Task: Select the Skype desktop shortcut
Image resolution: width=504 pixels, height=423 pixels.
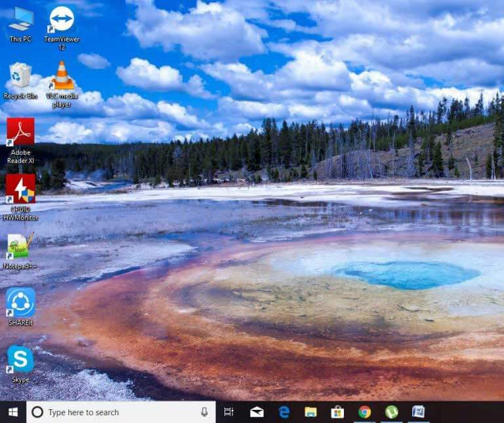Action: coord(20,364)
